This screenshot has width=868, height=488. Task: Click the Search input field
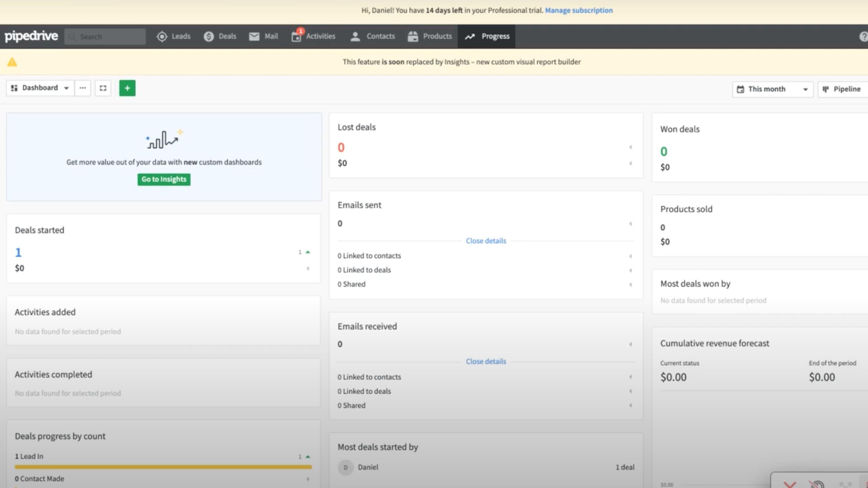point(105,36)
